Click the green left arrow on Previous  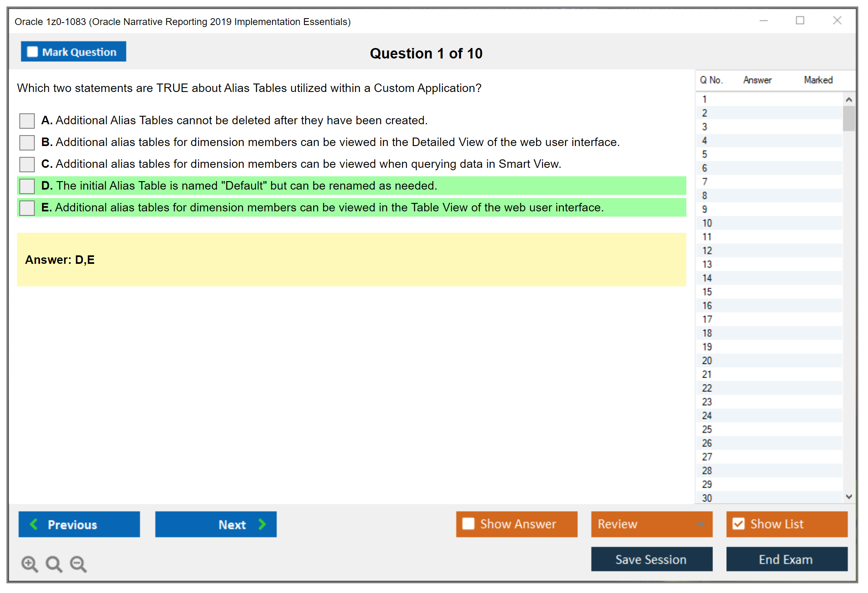[34, 524]
